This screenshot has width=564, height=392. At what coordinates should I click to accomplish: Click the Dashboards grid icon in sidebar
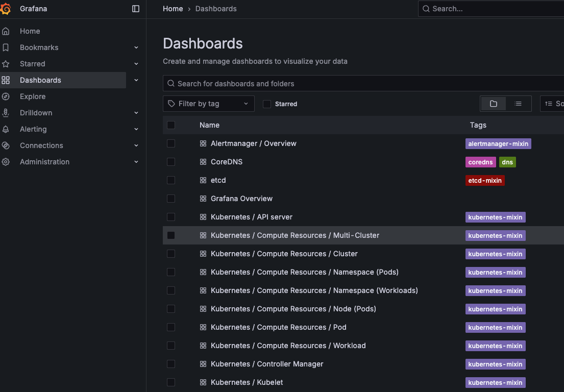(6, 80)
